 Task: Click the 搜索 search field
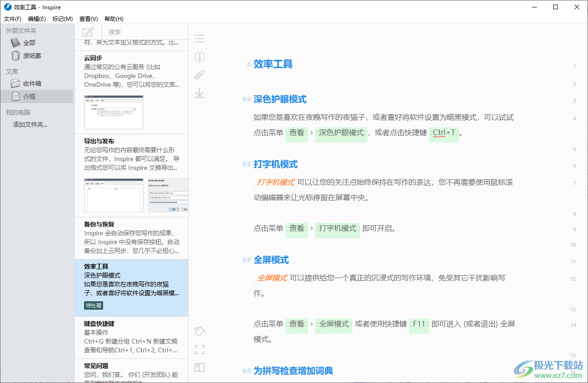point(144,32)
